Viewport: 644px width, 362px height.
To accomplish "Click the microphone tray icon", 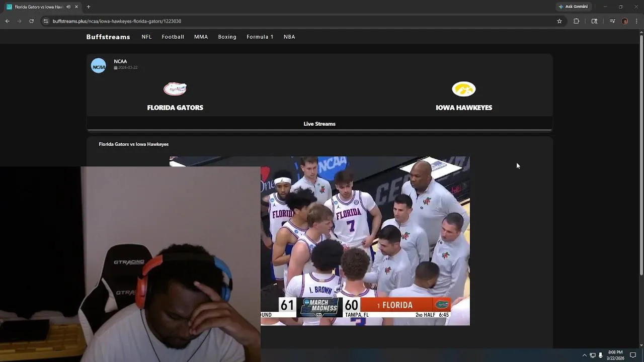I will (600, 355).
